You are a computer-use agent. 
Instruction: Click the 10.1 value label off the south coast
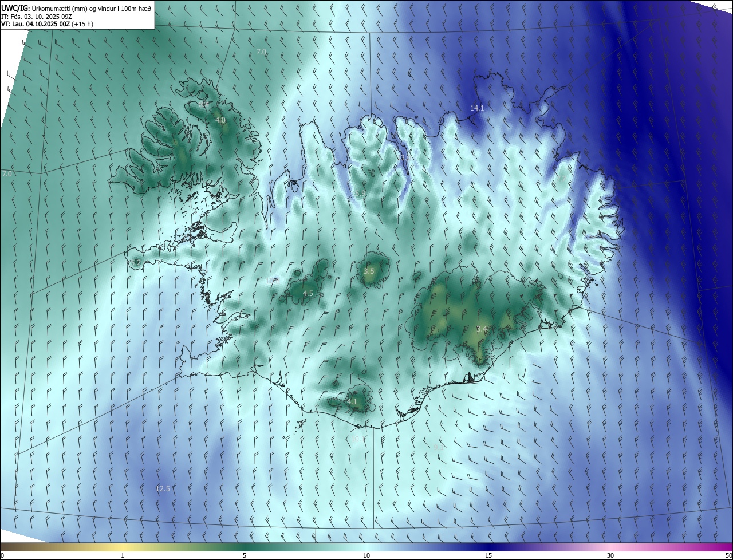(x=358, y=439)
